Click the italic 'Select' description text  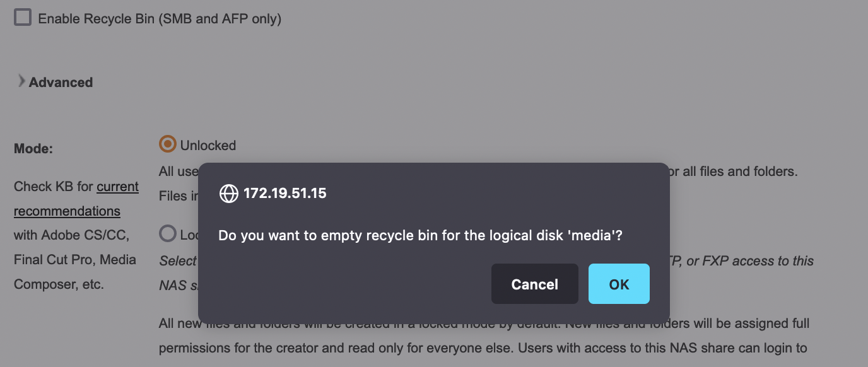pos(178,260)
